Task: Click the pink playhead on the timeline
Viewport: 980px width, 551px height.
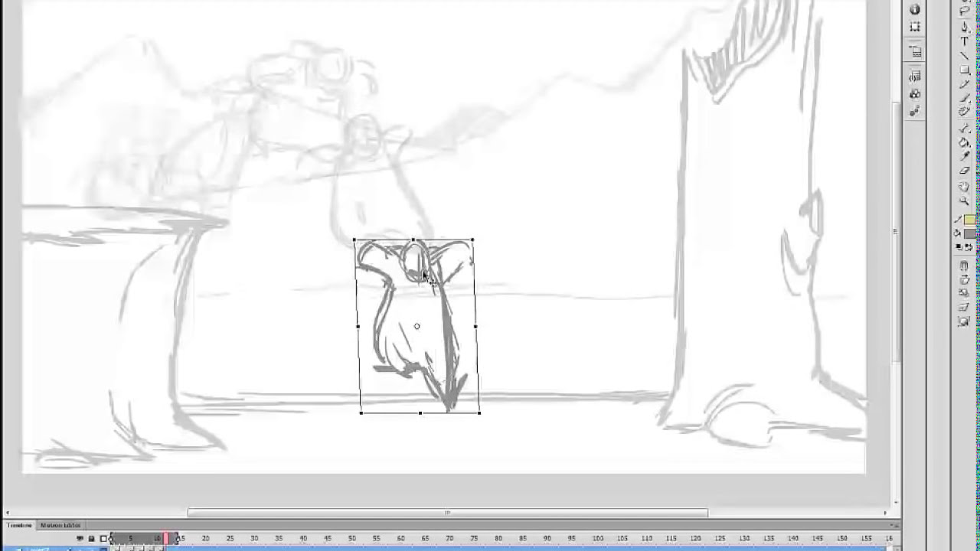Action: [165, 539]
